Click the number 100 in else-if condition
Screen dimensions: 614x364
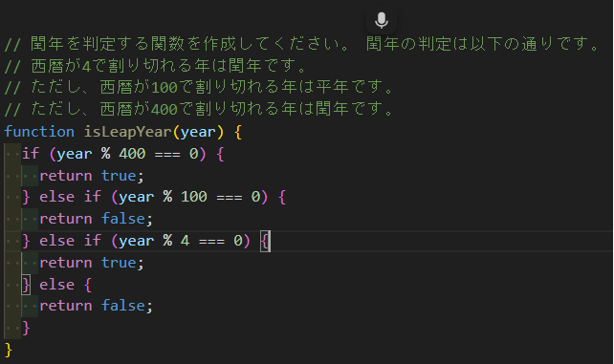coord(194,197)
